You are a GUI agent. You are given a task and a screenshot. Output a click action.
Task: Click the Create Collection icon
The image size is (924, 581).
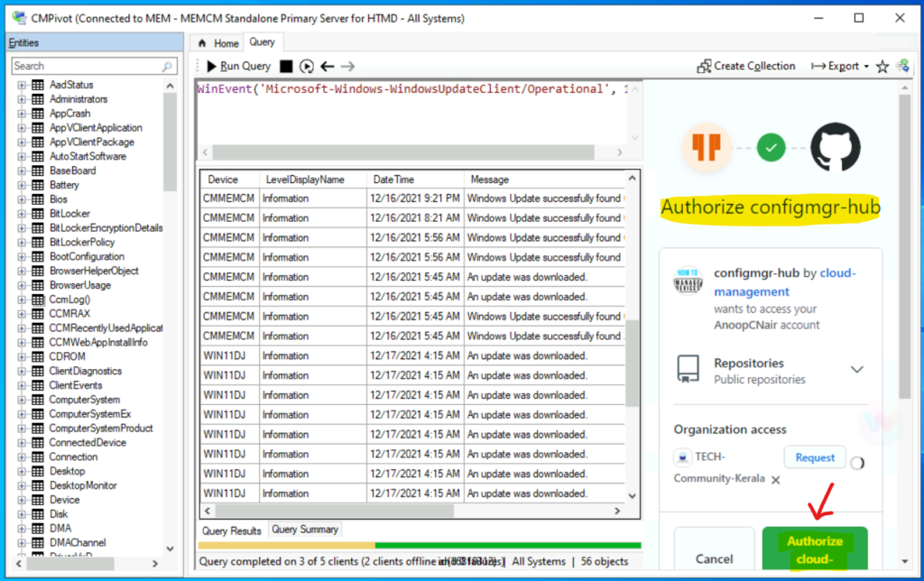click(x=704, y=66)
